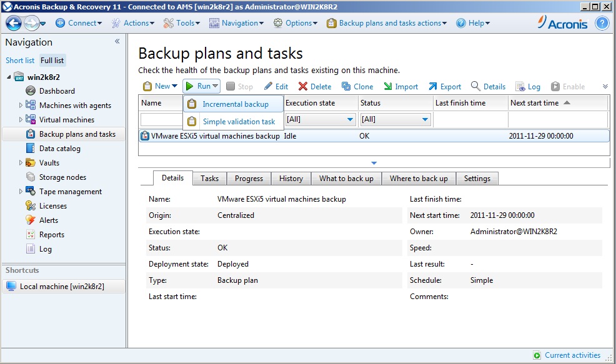The height and width of the screenshot is (364, 616).
Task: Click the Enable toolbar button
Action: pos(568,86)
